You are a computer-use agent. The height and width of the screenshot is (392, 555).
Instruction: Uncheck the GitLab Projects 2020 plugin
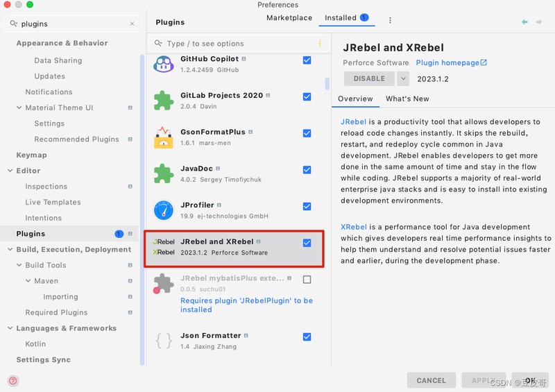(307, 96)
